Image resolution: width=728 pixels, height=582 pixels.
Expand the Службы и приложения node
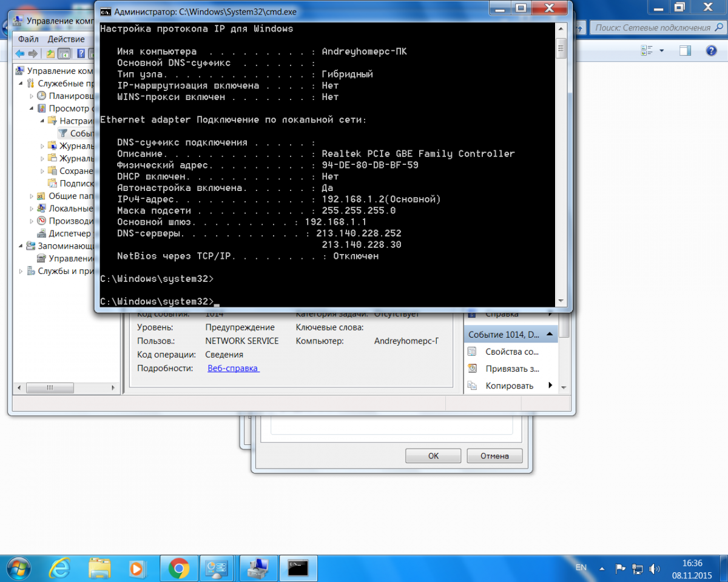coord(21,271)
